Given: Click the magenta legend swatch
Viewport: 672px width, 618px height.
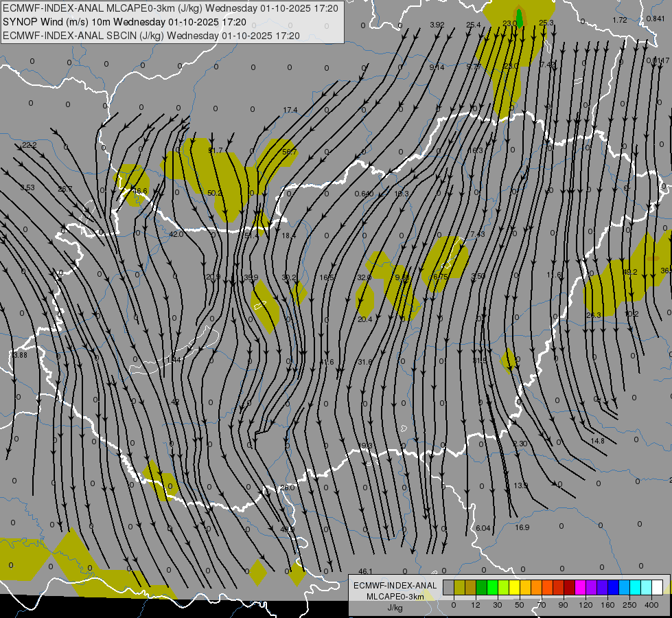Looking at the screenshot, I should 580,587.
